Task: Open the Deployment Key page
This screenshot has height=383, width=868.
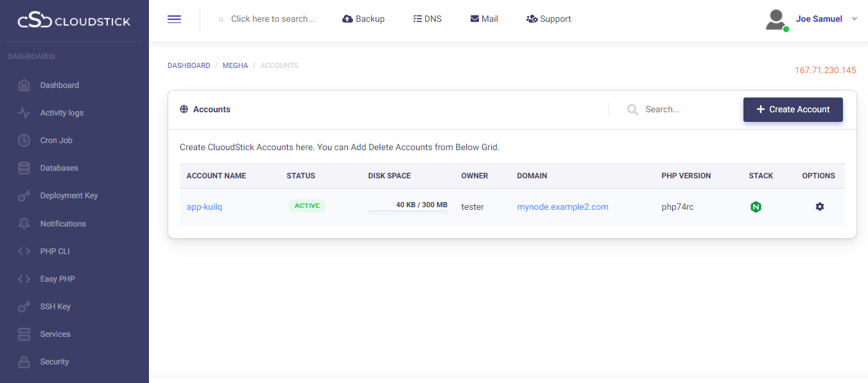Action: tap(69, 196)
